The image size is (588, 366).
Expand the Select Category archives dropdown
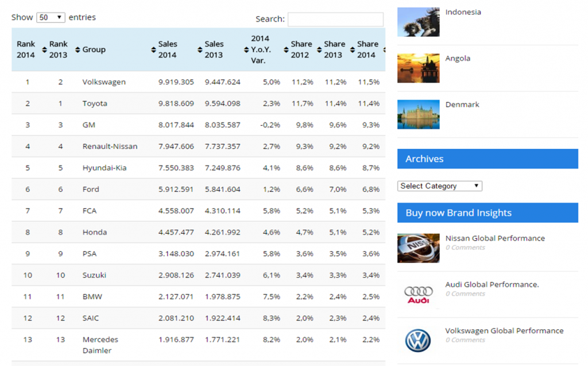click(x=439, y=186)
